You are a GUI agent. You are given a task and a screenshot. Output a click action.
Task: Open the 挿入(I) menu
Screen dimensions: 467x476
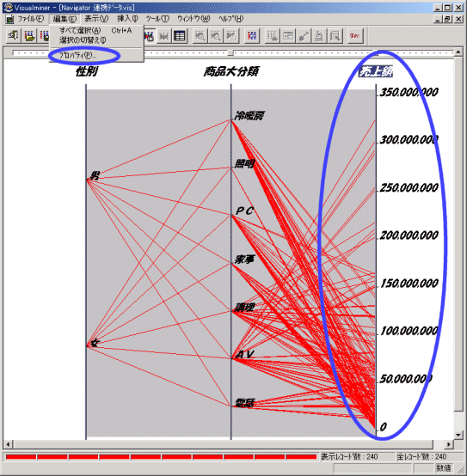(x=127, y=19)
